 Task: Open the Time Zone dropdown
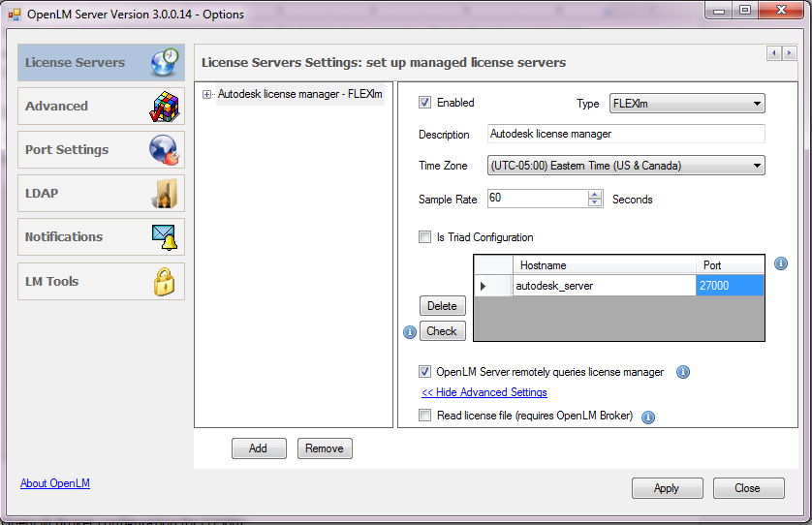coord(626,166)
